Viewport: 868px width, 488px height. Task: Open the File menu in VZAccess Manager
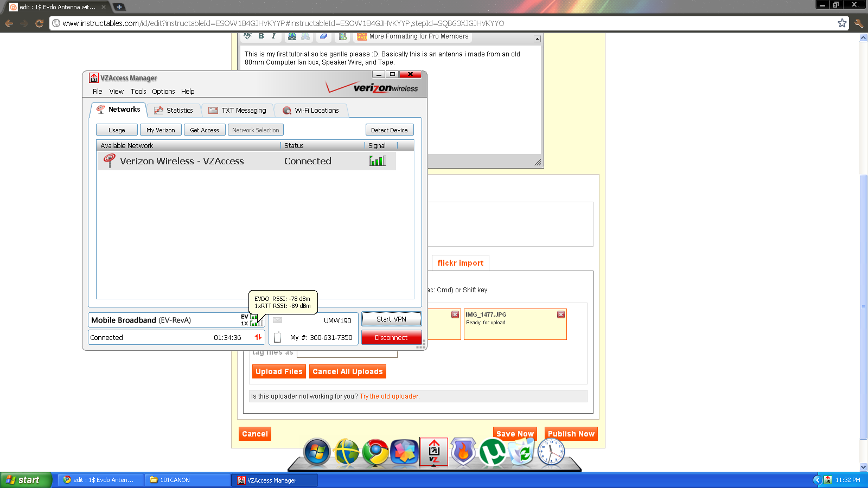[98, 92]
